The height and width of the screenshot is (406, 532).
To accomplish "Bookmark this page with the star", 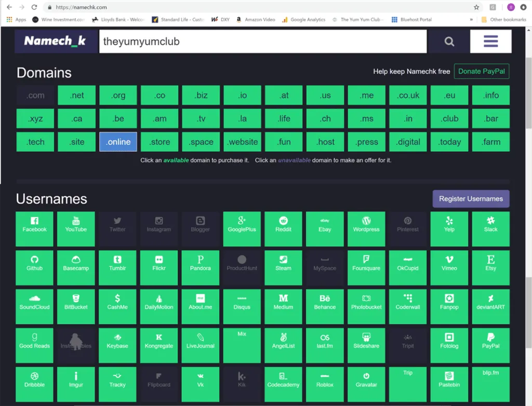I will click(476, 7).
